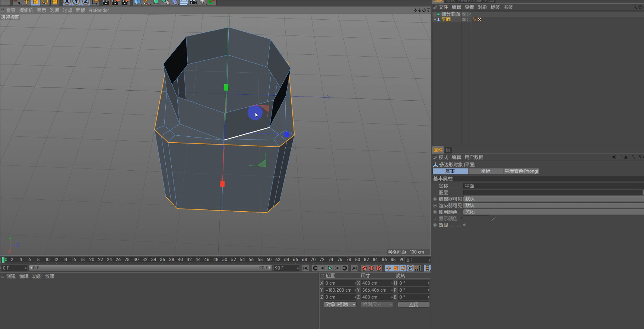Image resolution: width=644 pixels, height=329 pixels.
Task: Toggle autokeying red button
Action: click(371, 268)
